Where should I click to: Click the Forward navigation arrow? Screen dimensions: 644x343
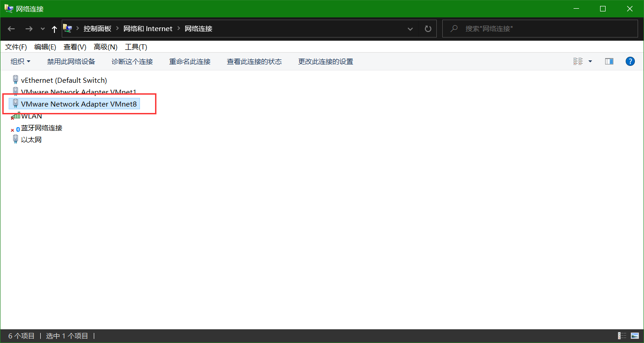29,29
